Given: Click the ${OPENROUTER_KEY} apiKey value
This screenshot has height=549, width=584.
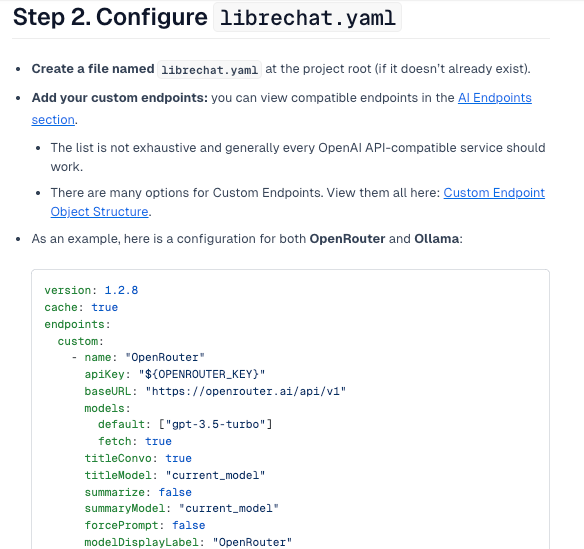Looking at the screenshot, I should tap(202, 374).
